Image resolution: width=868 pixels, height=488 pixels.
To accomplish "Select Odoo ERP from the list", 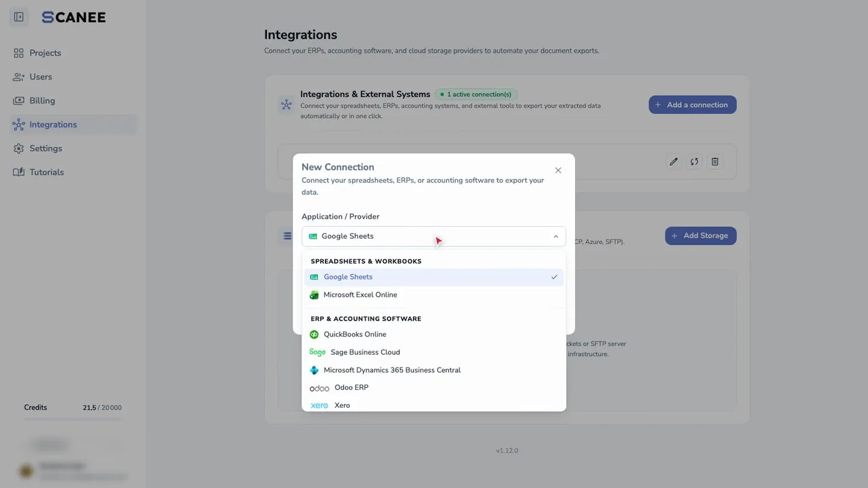I will (434, 388).
